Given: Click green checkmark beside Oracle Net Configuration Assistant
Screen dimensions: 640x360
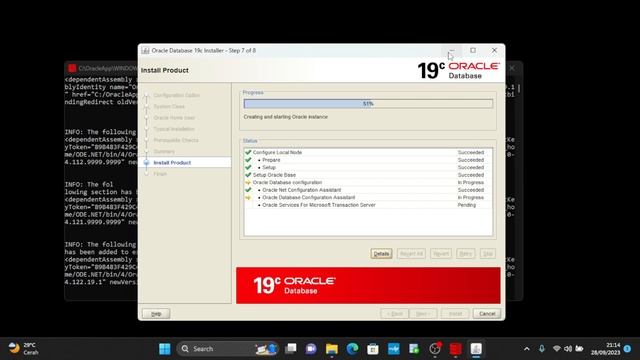Looking at the screenshot, I should point(248,190).
